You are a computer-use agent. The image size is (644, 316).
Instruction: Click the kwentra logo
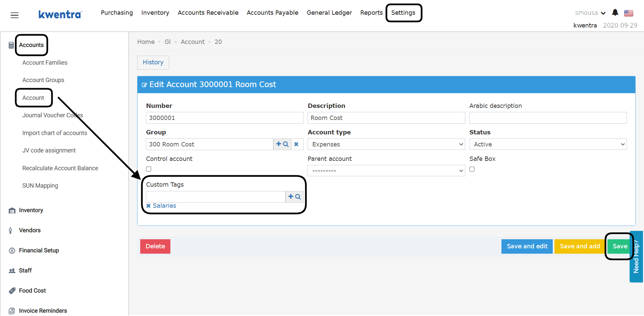(60, 14)
